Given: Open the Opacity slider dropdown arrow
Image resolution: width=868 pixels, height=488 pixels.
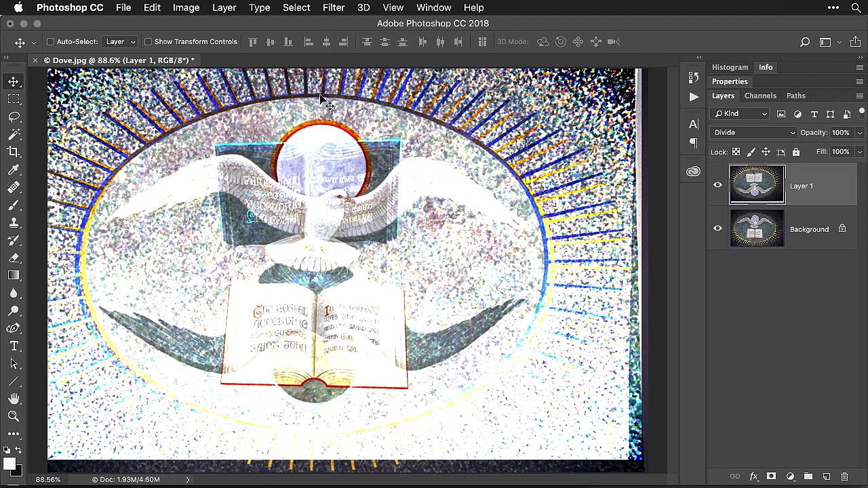Looking at the screenshot, I should click(x=859, y=133).
